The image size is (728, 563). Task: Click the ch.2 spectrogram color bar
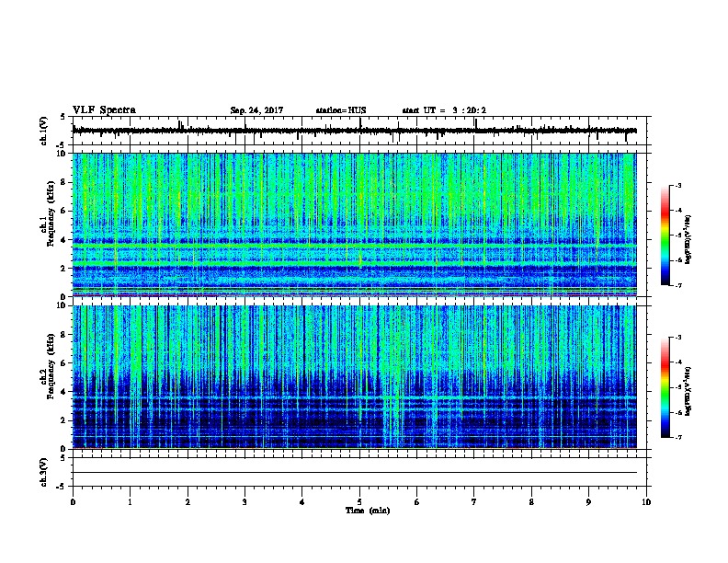[665, 387]
